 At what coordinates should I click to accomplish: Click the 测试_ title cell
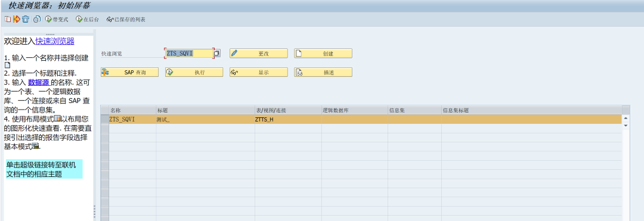205,119
